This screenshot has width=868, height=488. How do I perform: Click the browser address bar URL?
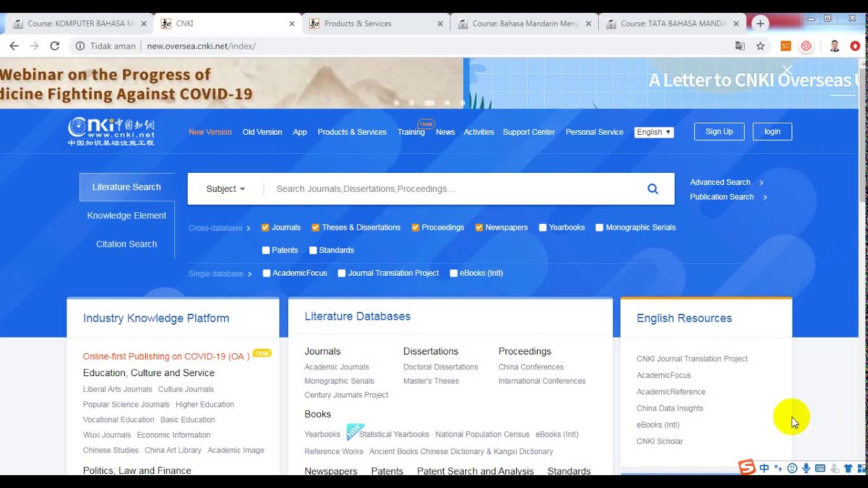pos(201,46)
